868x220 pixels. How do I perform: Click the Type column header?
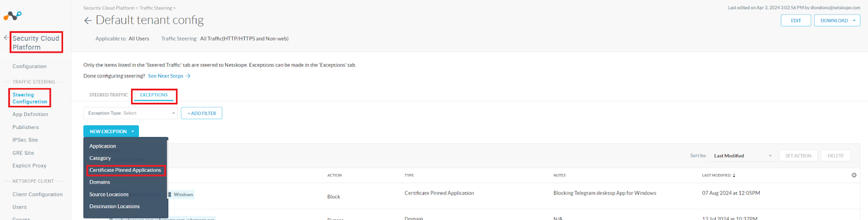point(409,176)
